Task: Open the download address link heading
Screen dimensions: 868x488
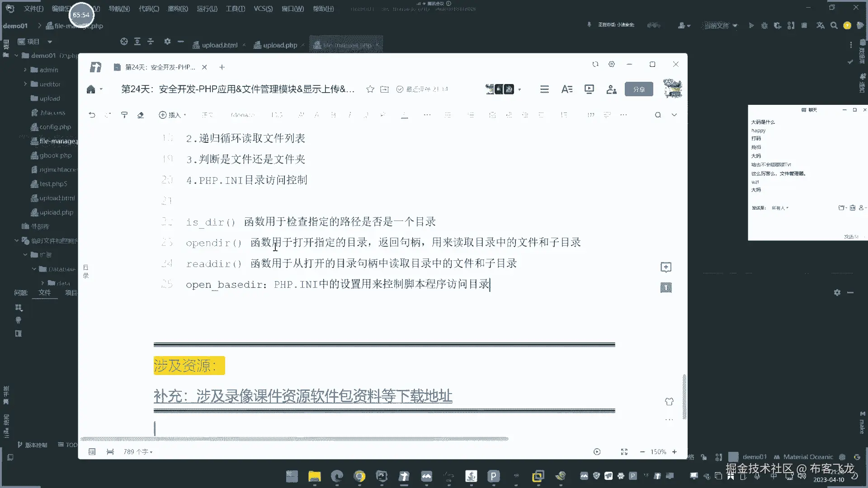Action: click(x=302, y=396)
